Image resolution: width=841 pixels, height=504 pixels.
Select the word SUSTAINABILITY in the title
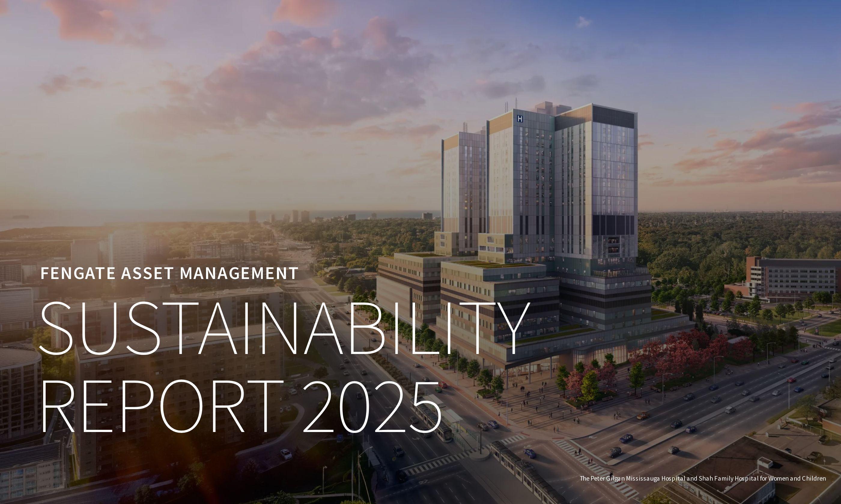tap(284, 328)
